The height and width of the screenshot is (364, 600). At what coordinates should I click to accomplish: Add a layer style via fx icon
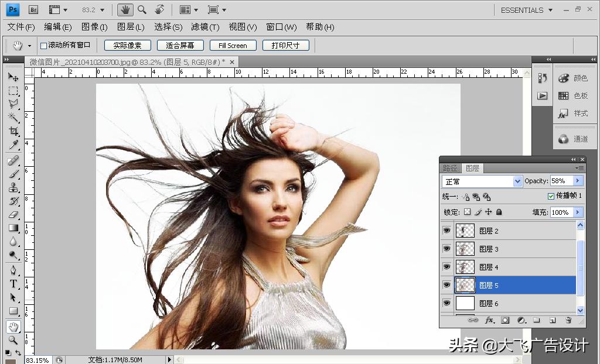[489, 320]
